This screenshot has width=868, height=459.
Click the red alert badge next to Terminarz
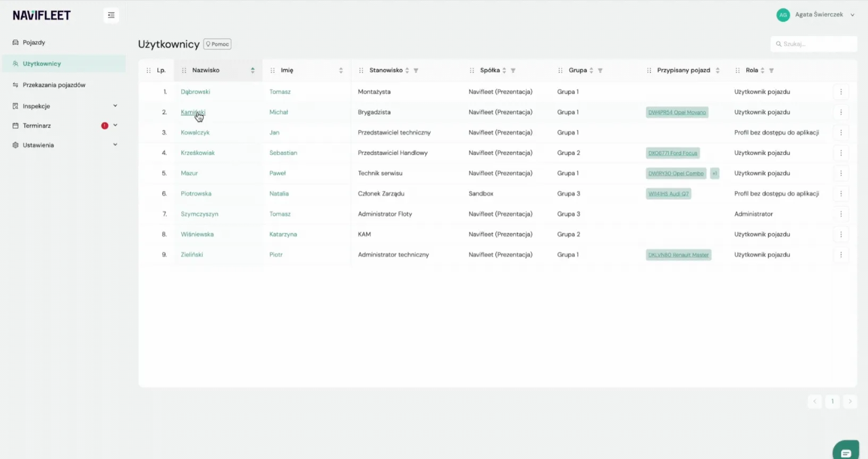tap(105, 126)
